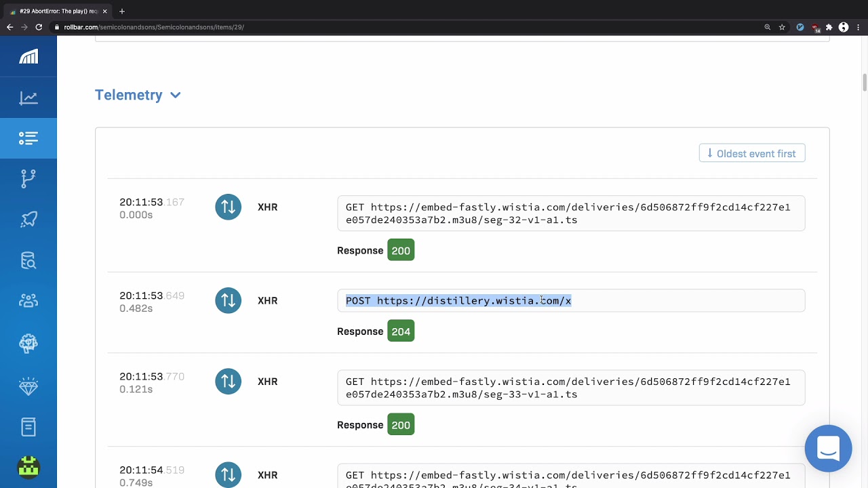Open the Versions branch icon in sidebar
Screen dimensions: 868x488
[x=28, y=179]
